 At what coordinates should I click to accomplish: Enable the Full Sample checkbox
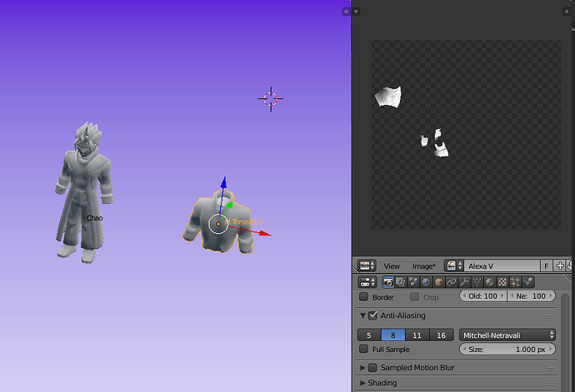(x=363, y=349)
